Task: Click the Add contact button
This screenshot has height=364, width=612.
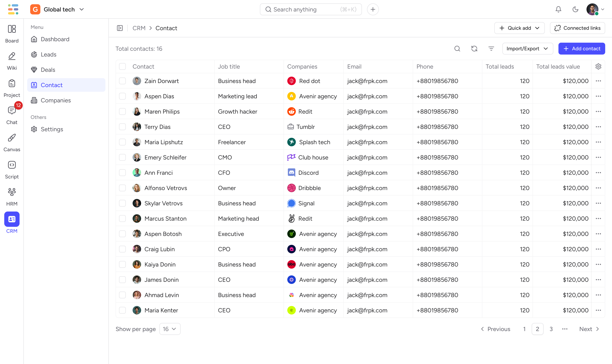Action: [581, 49]
